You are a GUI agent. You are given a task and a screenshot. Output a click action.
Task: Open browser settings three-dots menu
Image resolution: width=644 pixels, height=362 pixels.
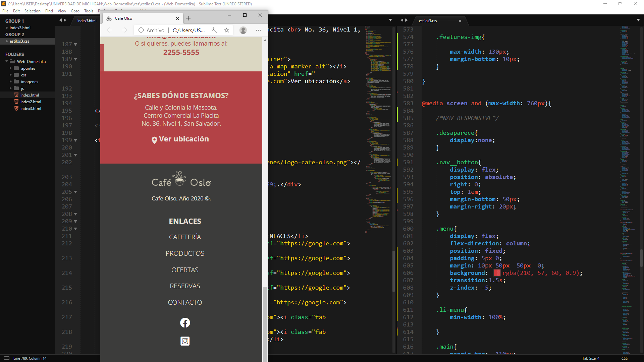[x=258, y=30]
